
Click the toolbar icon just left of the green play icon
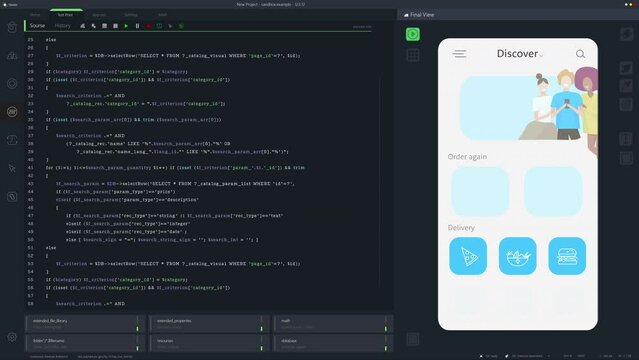(115, 26)
